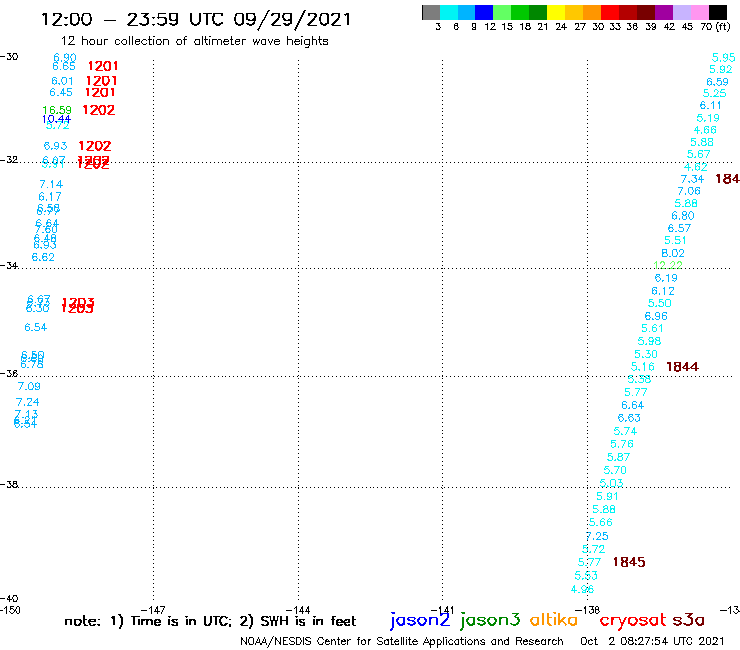
Task: Click the dark red 1844 time label
Action: coord(682,367)
